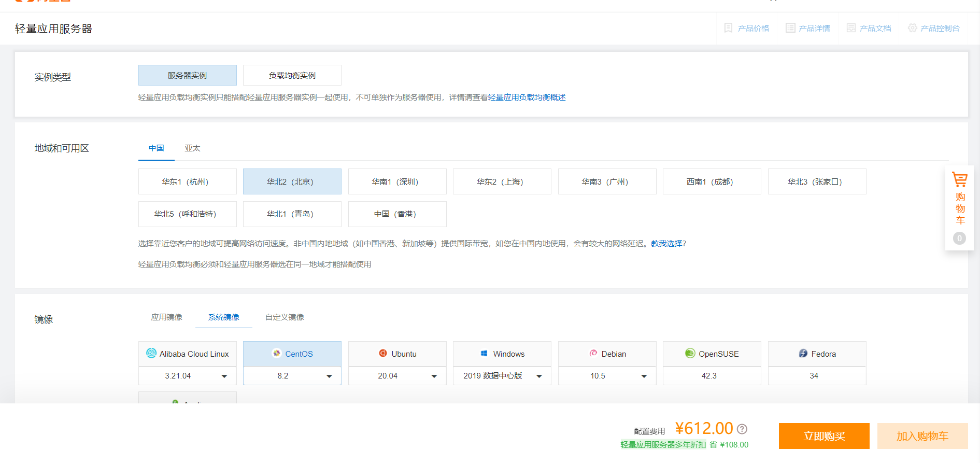
Task: Click the 产品价格 icon
Action: point(728,28)
